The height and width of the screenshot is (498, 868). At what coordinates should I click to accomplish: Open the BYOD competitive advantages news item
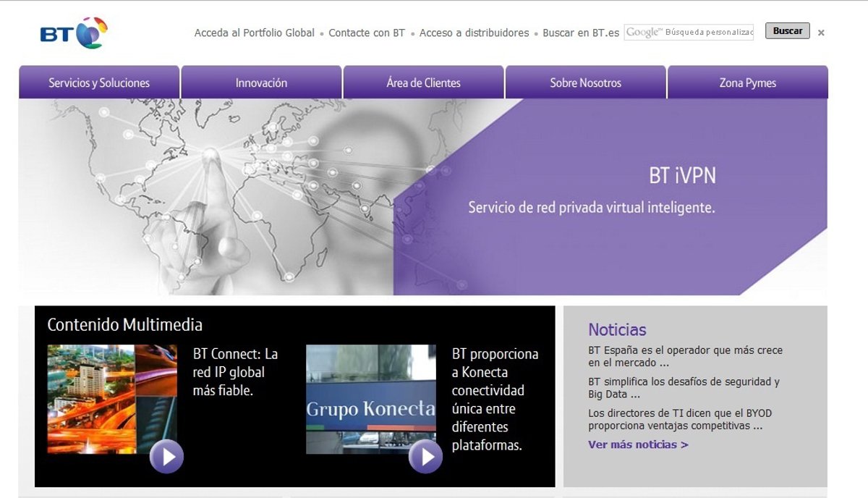679,419
